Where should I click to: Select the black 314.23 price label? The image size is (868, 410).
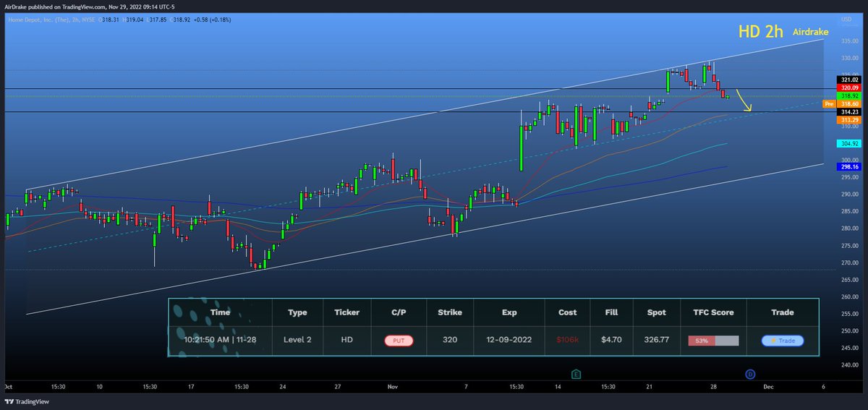click(850, 112)
